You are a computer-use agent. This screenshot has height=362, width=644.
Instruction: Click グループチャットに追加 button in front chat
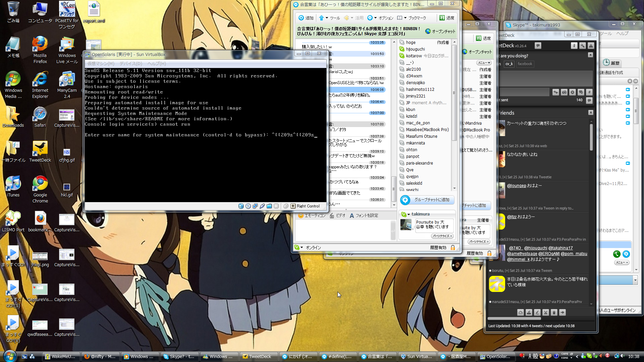click(427, 200)
